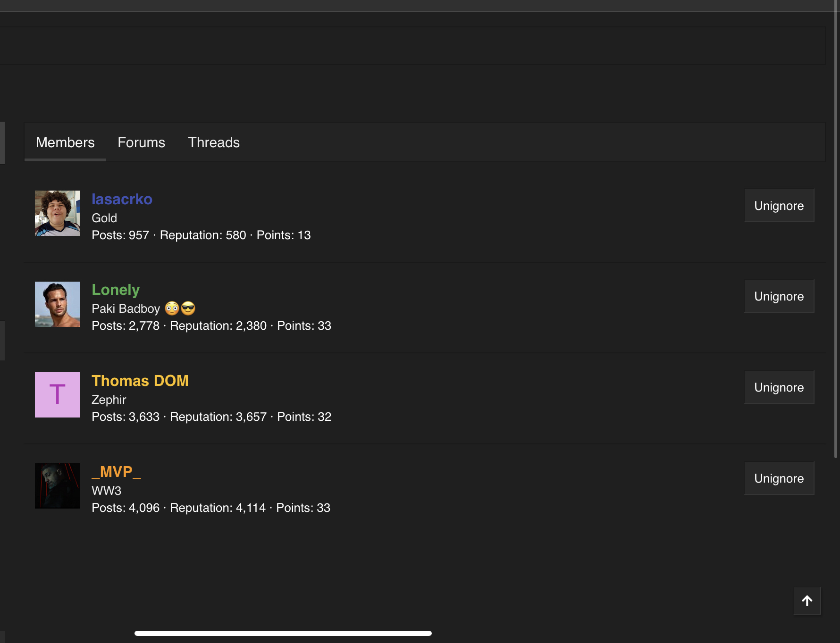Viewport: 840px width, 643px height.
Task: Unignore member Thomas DOM
Action: 779,387
